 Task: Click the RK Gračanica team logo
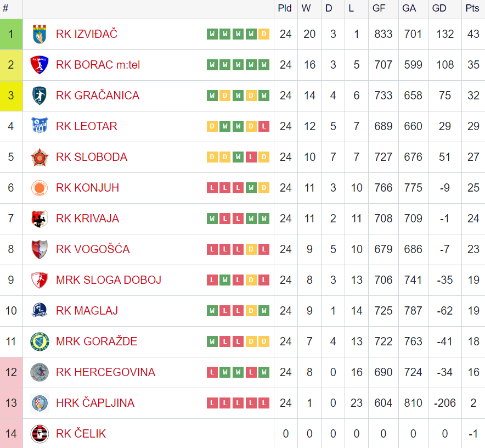(40, 96)
